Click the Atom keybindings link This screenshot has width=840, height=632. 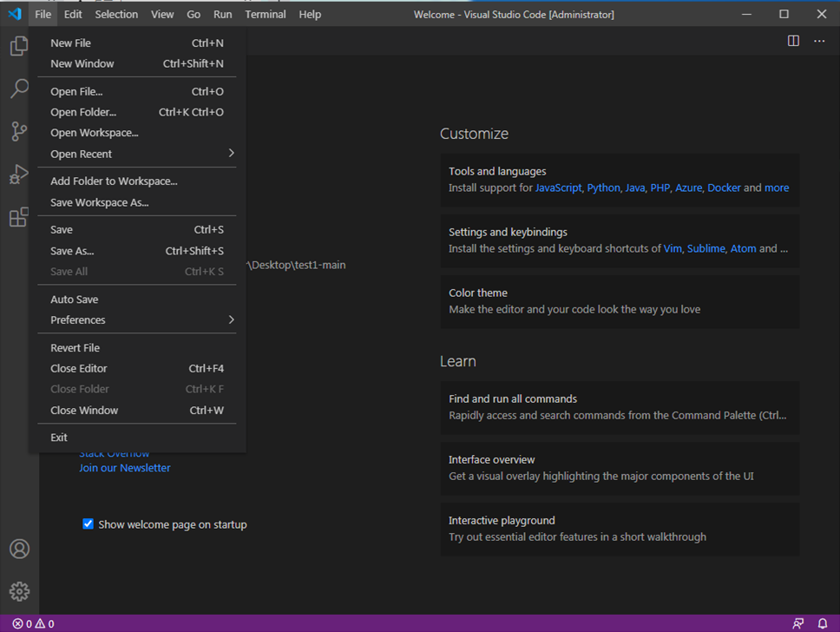743,248
